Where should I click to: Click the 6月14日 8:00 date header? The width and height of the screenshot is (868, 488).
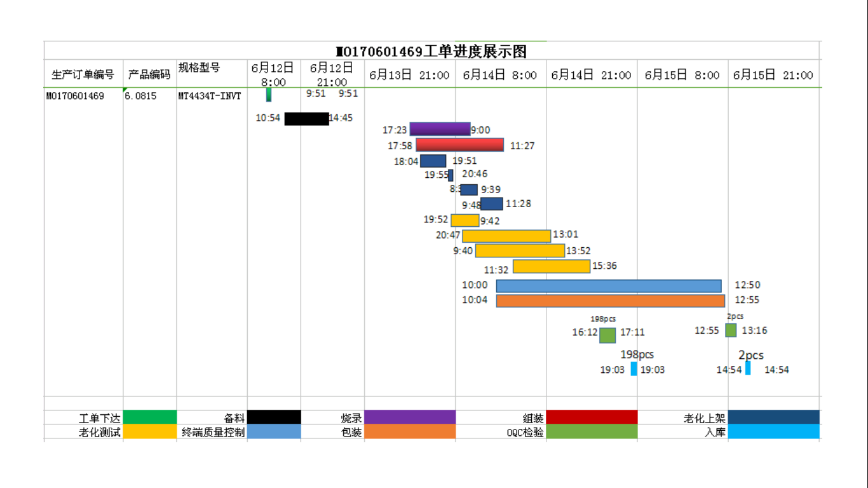(500, 75)
